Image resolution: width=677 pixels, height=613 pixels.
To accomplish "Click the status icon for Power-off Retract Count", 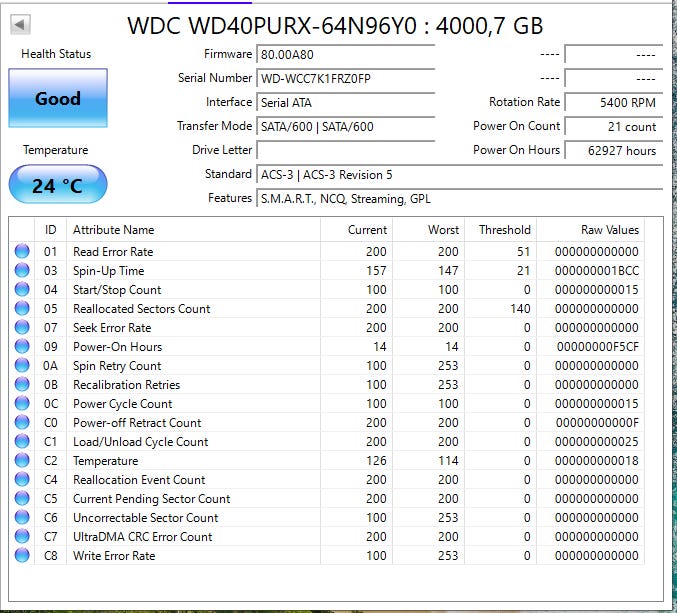I will point(22,422).
